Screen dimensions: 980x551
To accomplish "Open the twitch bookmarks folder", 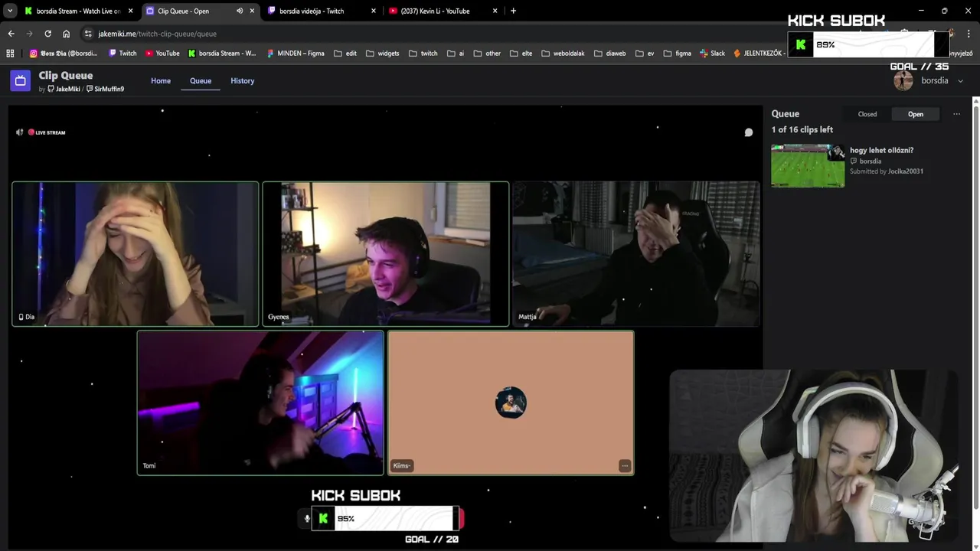I will point(423,54).
